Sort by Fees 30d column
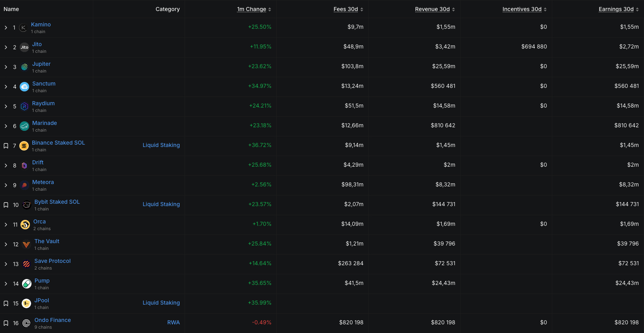 tap(348, 9)
